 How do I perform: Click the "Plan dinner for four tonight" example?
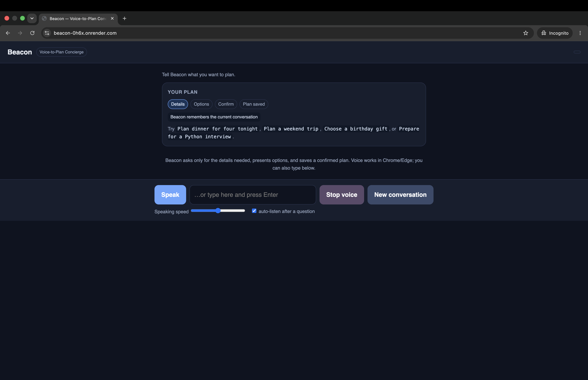tap(217, 129)
